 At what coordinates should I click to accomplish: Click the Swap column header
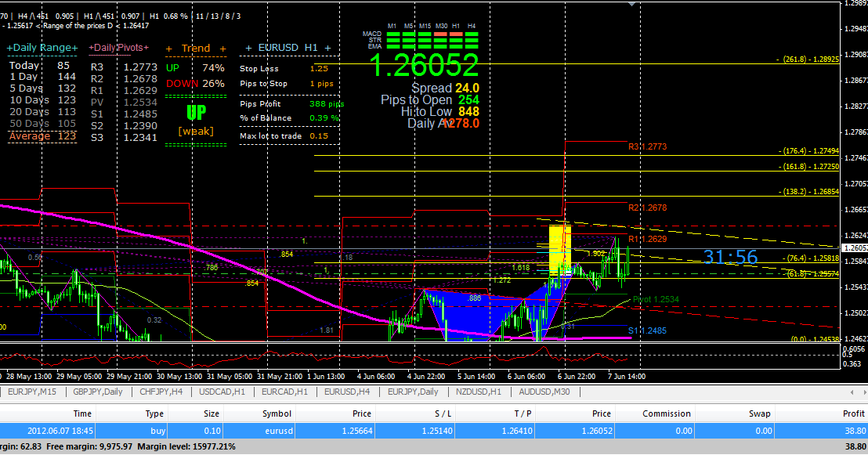click(x=760, y=413)
